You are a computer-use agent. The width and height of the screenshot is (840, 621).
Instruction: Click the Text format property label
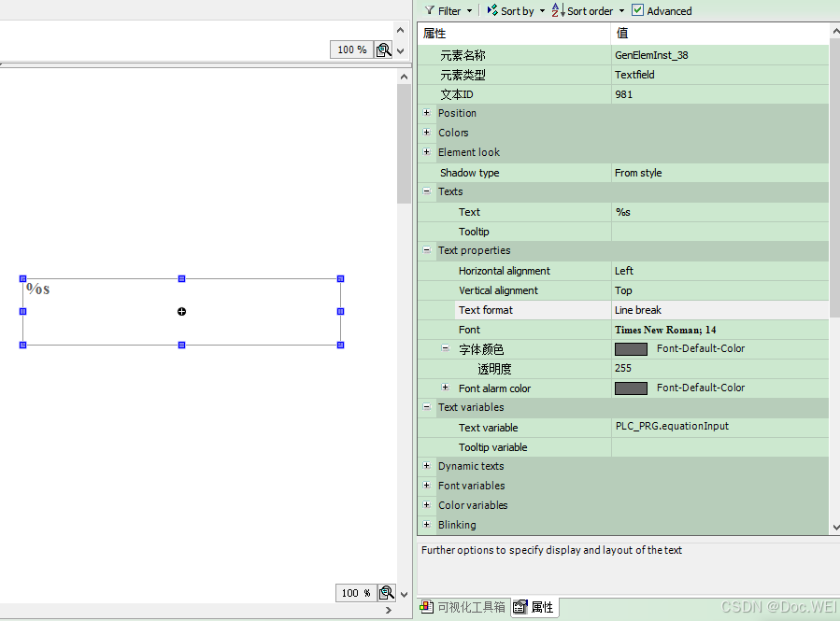tap(485, 310)
